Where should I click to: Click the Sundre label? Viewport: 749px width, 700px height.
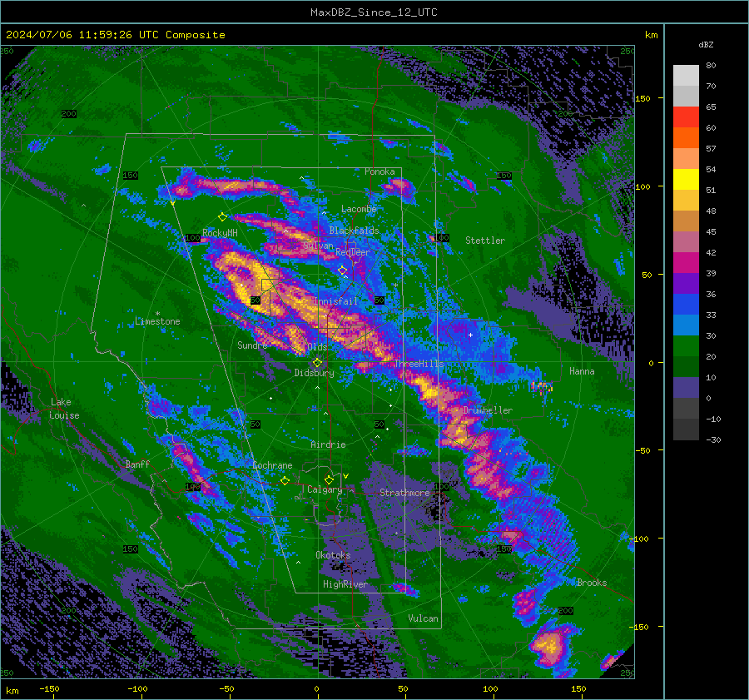(x=252, y=345)
